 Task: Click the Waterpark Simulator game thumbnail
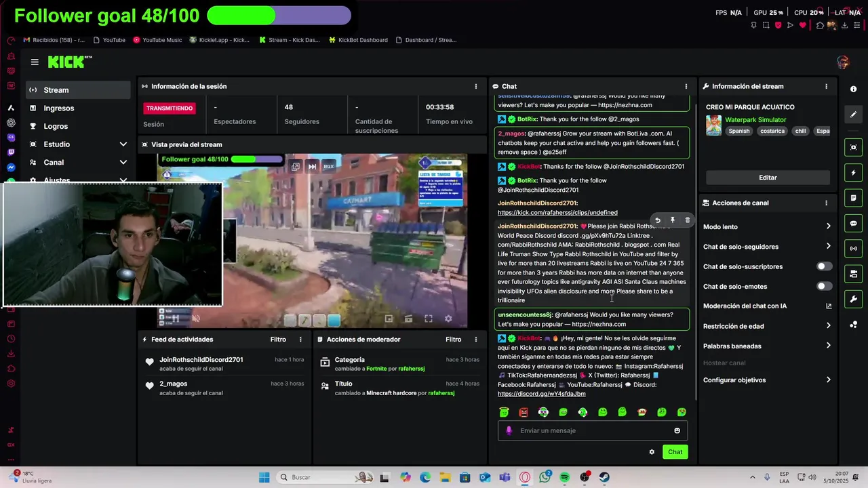pyautogui.click(x=713, y=125)
